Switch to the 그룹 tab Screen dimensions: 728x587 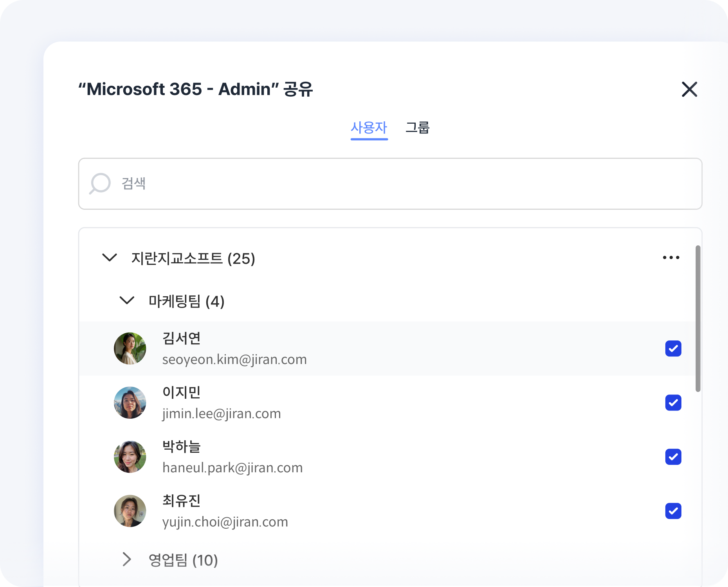417,128
